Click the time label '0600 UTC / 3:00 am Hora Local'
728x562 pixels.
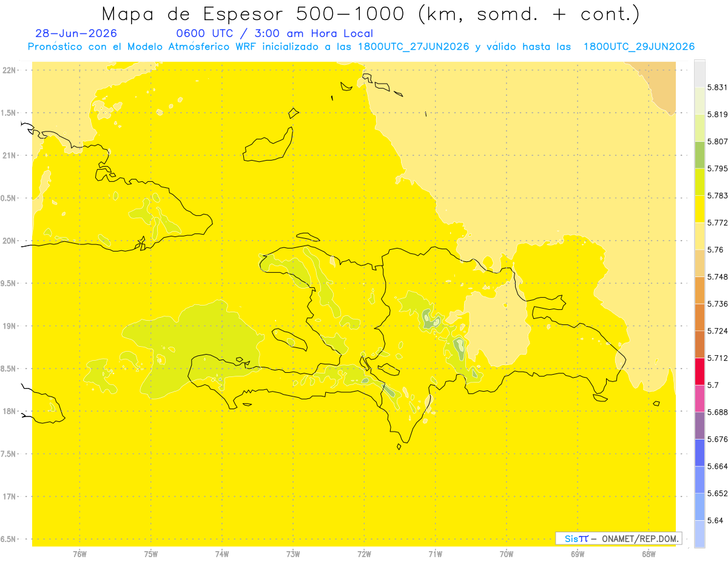tap(275, 34)
